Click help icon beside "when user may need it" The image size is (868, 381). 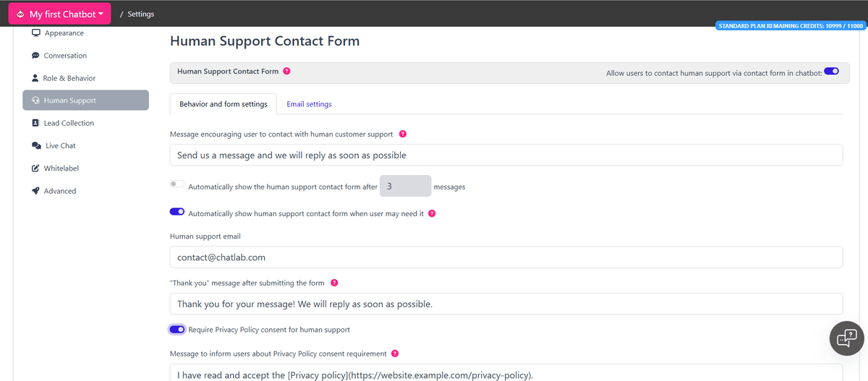(432, 213)
